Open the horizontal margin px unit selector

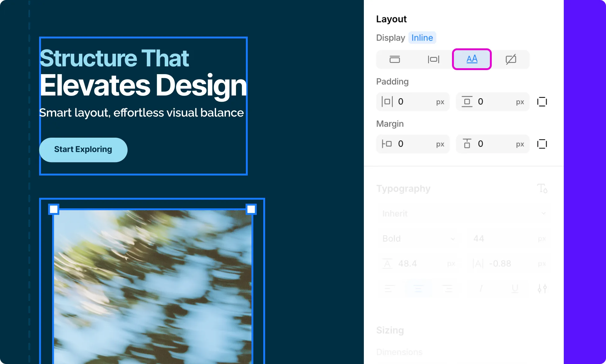coord(440,144)
